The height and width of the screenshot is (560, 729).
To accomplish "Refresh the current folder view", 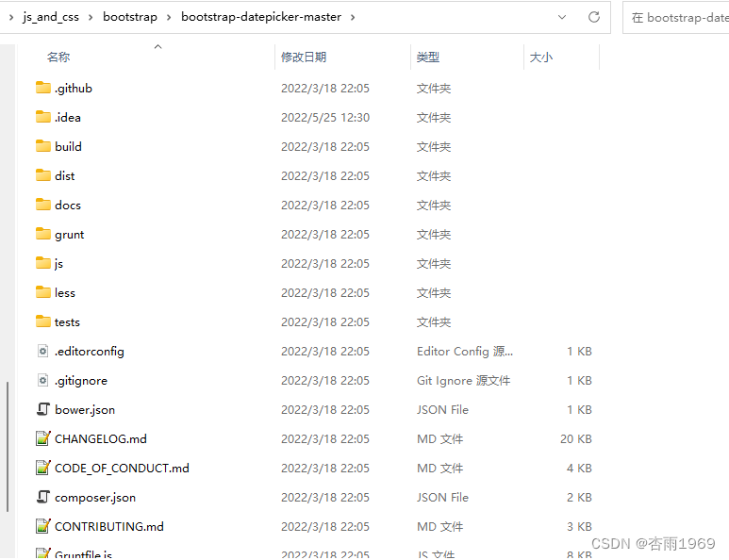I will point(594,17).
